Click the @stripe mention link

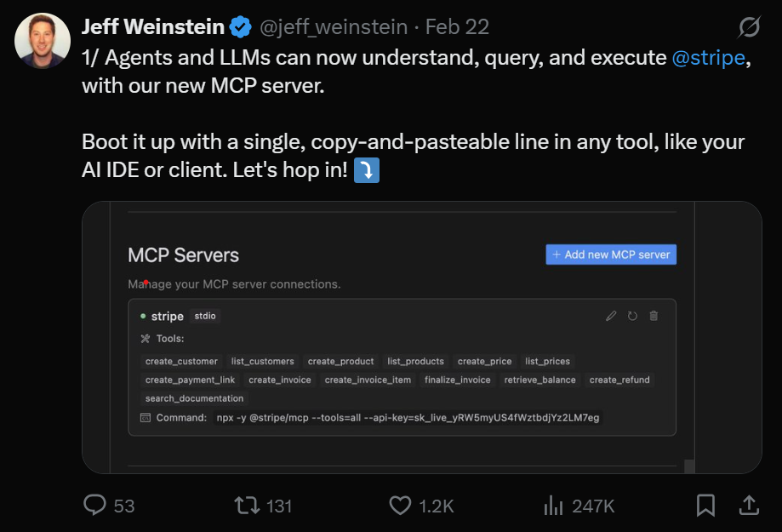708,58
